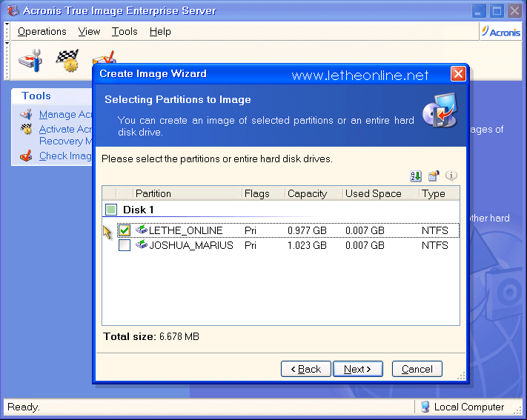Click the Ready status bar text
This screenshot has width=527, height=420.
pos(24,407)
